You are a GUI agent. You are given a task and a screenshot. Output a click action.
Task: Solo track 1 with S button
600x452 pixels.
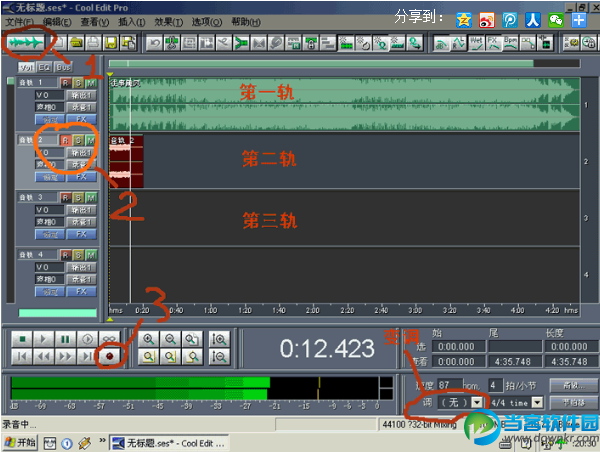click(78, 83)
